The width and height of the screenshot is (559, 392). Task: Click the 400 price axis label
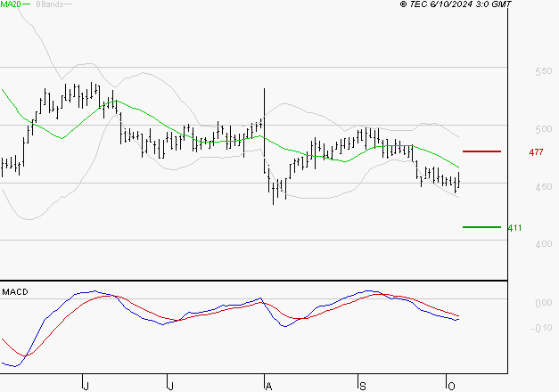tap(544, 244)
